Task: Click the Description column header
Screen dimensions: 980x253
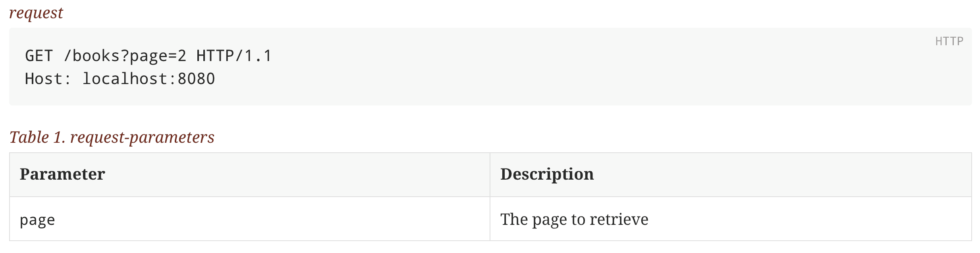Action: 547,174
